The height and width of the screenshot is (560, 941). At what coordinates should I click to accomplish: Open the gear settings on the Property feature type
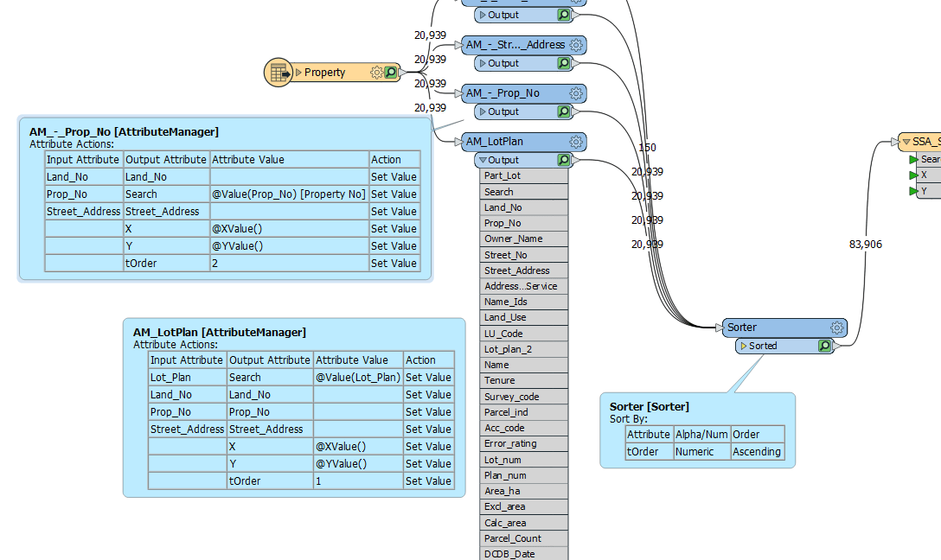(x=375, y=72)
